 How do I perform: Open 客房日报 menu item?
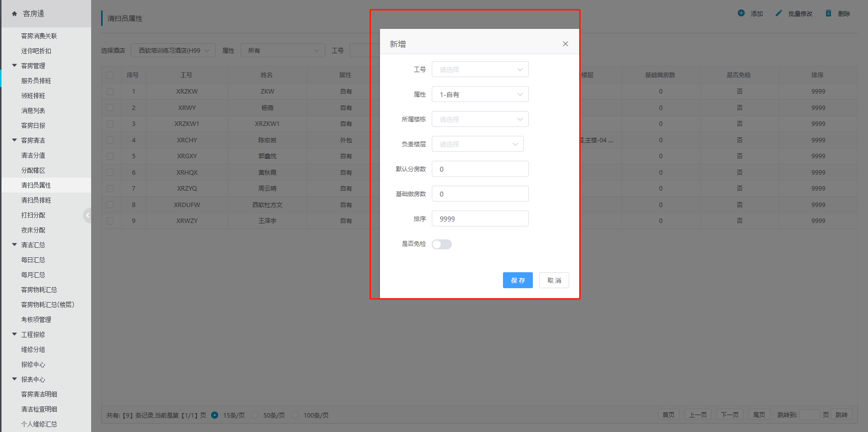point(33,125)
